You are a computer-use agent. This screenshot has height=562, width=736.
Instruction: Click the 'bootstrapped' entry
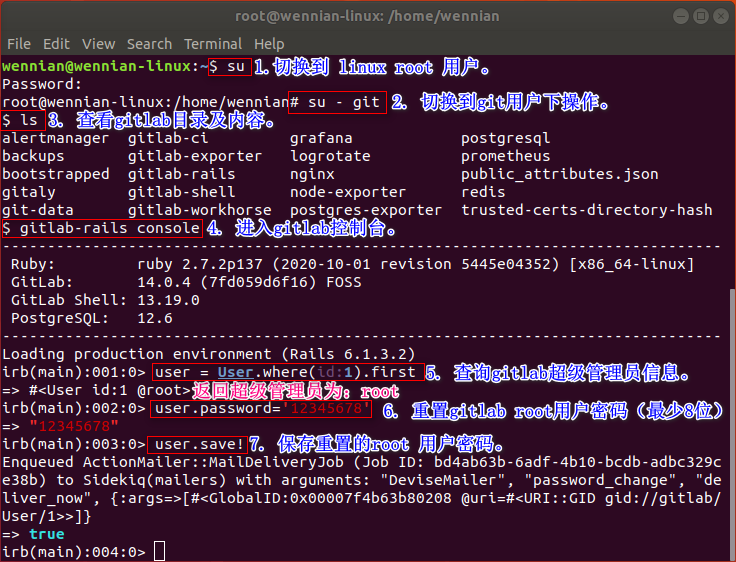click(55, 175)
